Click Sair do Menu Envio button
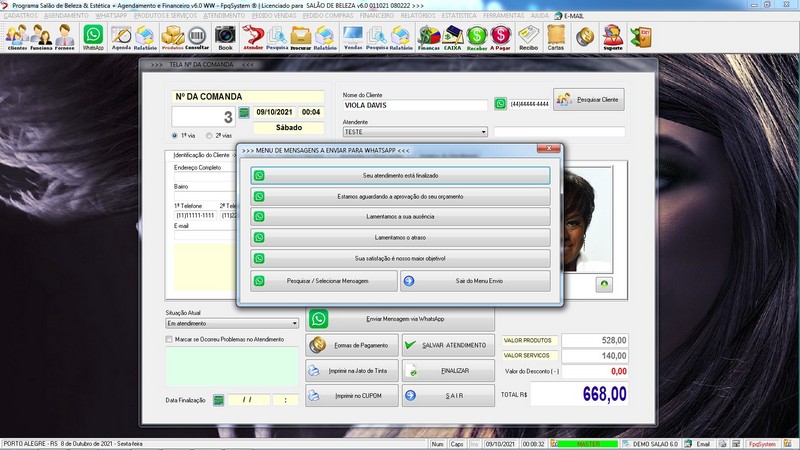Viewport: 800px width, 450px height. pyautogui.click(x=476, y=281)
